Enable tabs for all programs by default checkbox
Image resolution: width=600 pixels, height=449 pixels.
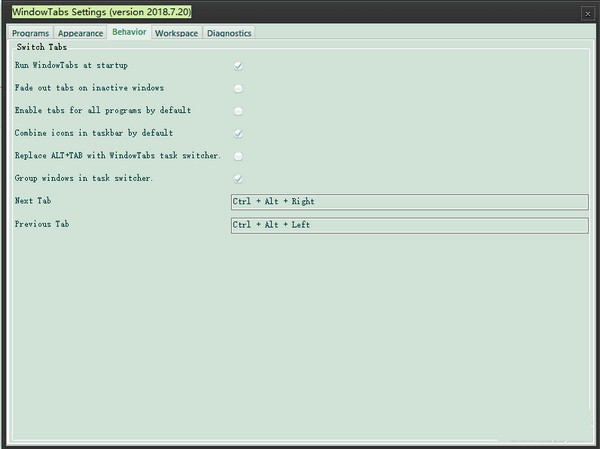[x=238, y=111]
